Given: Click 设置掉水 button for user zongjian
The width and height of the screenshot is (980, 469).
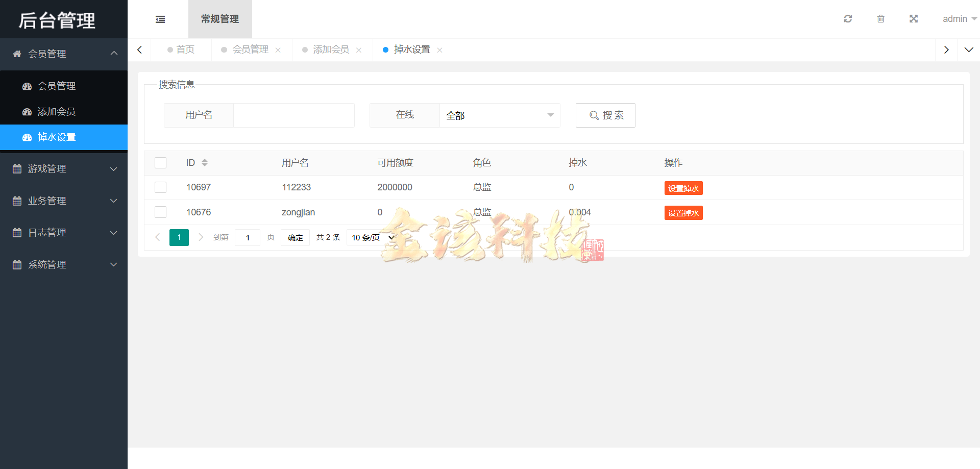Looking at the screenshot, I should click(683, 213).
